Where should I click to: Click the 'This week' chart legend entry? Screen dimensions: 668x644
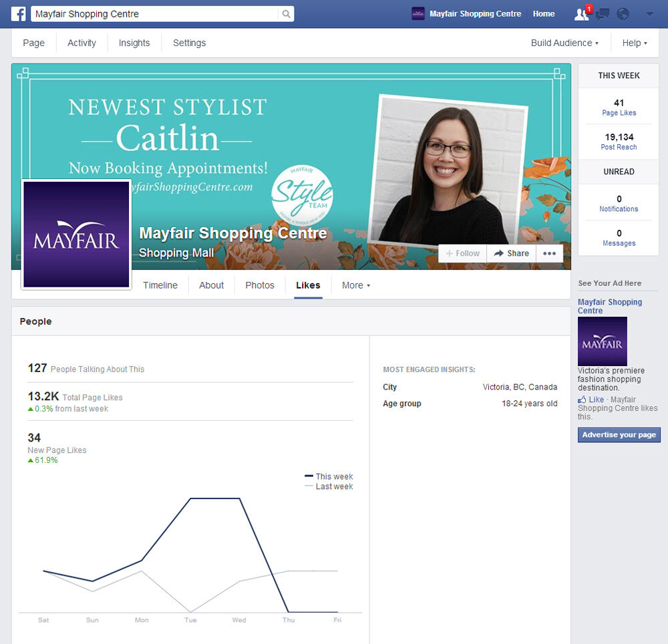[329, 476]
